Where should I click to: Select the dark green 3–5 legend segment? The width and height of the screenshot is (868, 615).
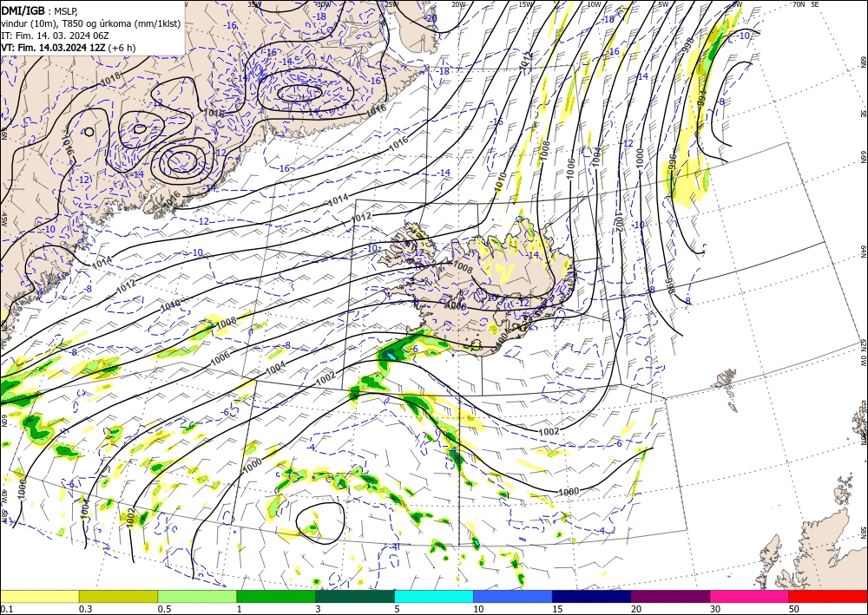[x=355, y=596]
